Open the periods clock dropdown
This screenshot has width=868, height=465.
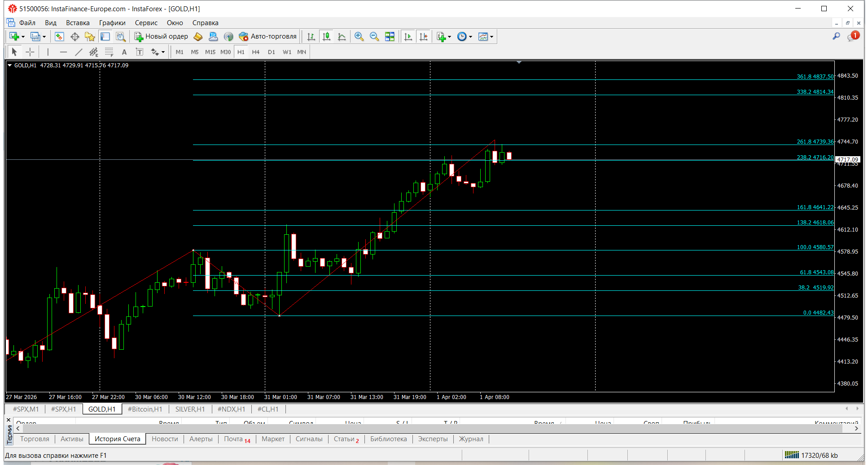click(x=465, y=37)
